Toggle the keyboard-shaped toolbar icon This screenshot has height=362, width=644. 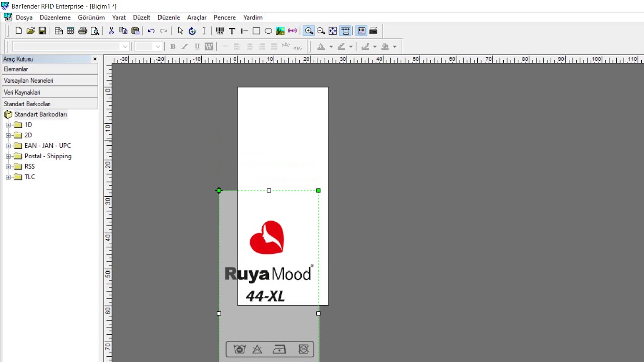point(373,31)
